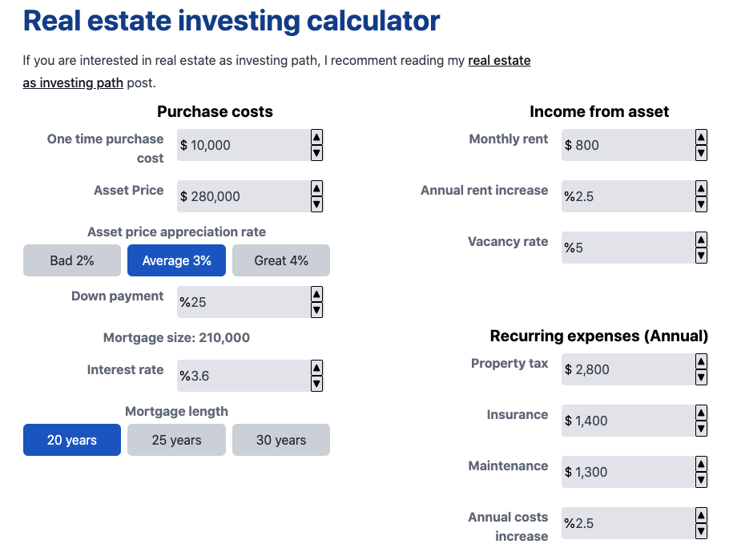
Task: Select the Bad 2% appreciation rate
Action: tap(71, 260)
